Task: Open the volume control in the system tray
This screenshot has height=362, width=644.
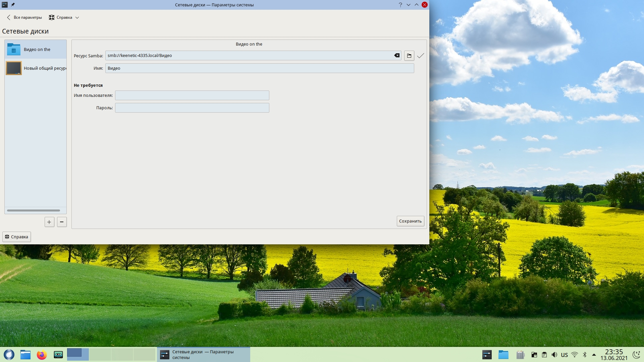Action: [x=554, y=355]
